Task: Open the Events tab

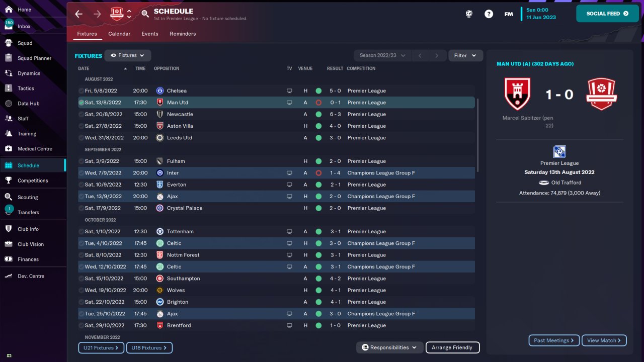Action: 150,34
